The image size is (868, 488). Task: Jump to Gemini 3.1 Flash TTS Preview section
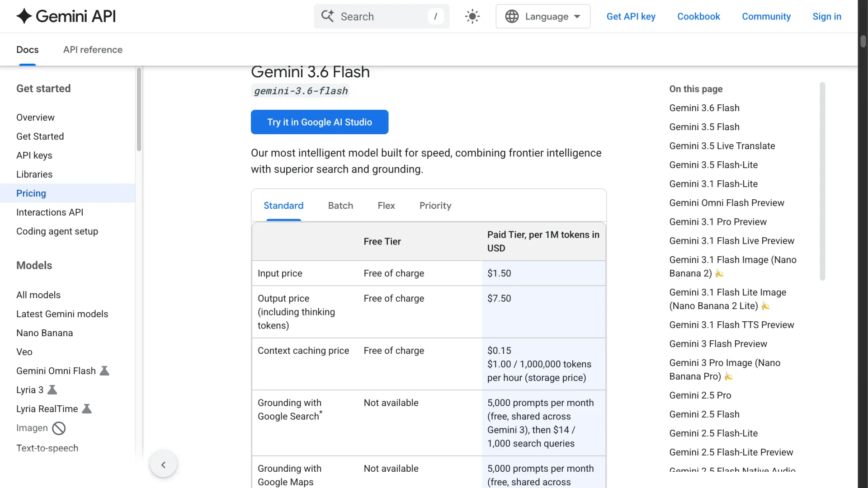coord(731,325)
